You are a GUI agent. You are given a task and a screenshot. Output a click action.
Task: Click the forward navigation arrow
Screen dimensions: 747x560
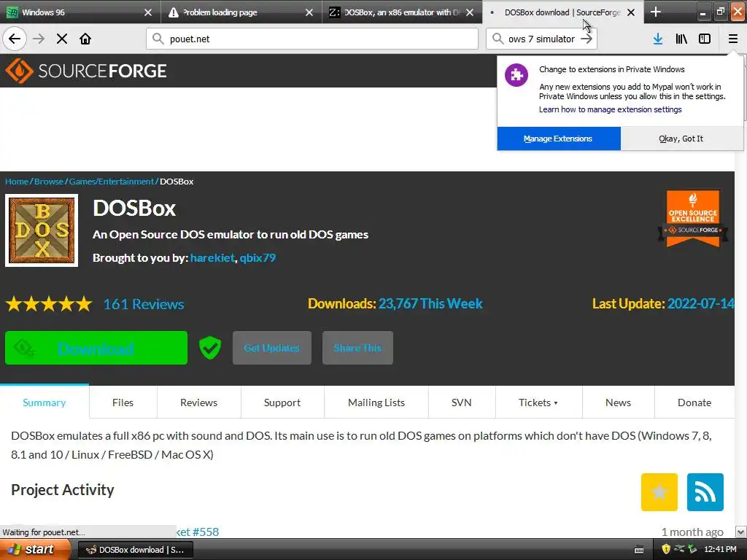point(39,39)
